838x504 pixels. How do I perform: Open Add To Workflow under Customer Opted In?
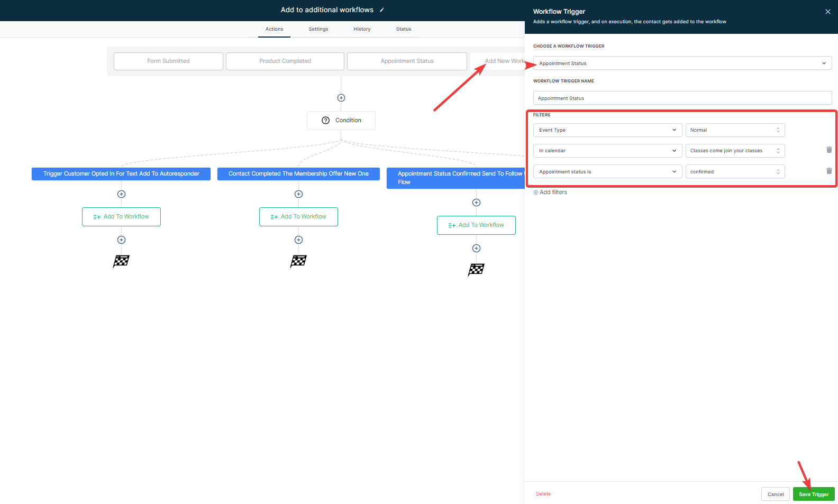click(x=121, y=217)
